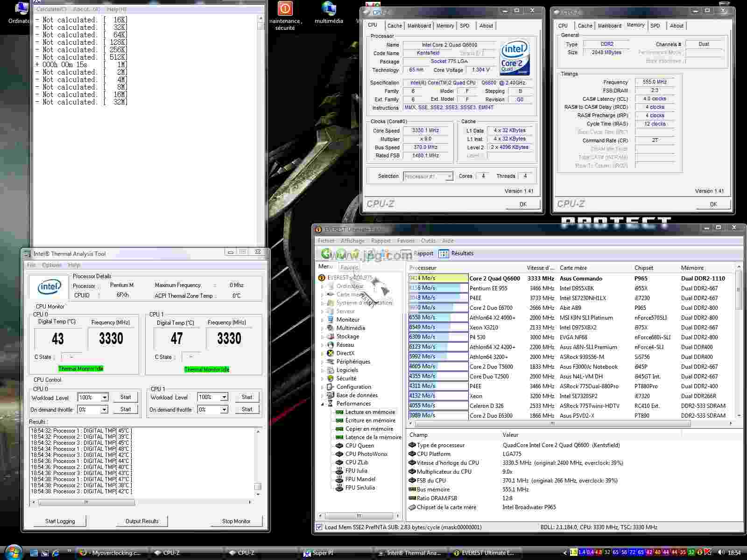The width and height of the screenshot is (747, 560).
Task: Open the Fichier menu in EVEREST
Action: (326, 241)
